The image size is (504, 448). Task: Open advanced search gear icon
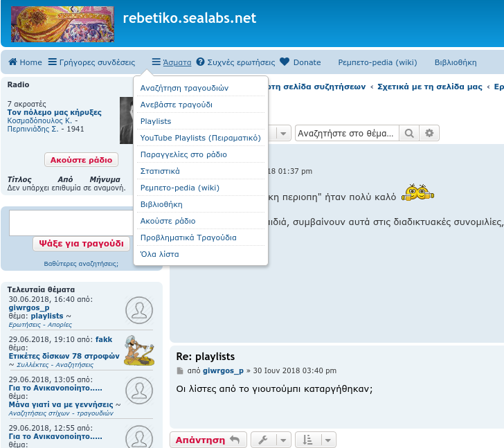click(x=430, y=133)
